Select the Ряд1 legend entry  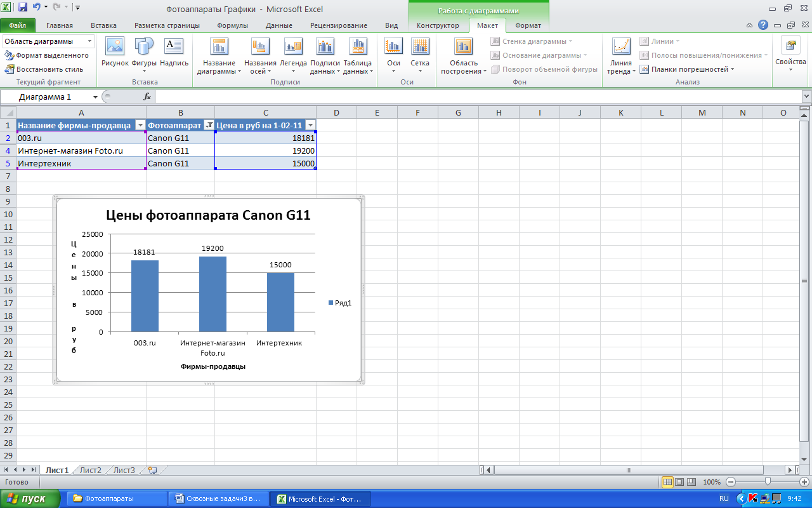[340, 303]
